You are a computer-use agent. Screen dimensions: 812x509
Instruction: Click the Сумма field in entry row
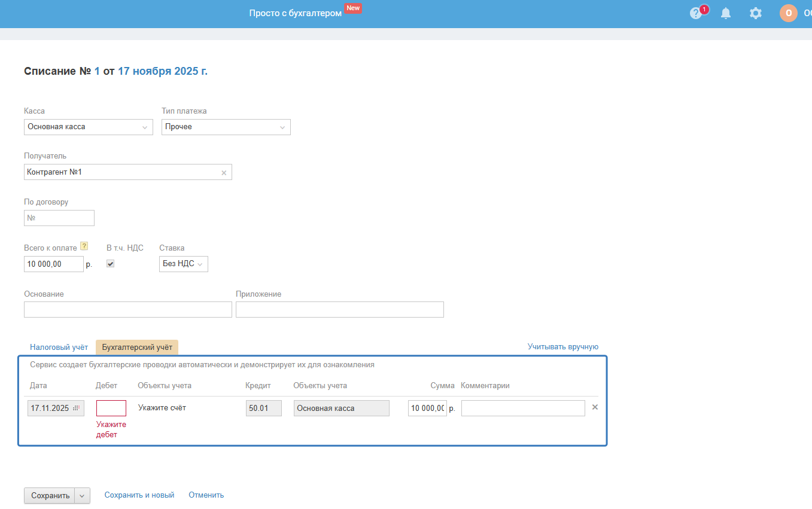(x=427, y=409)
